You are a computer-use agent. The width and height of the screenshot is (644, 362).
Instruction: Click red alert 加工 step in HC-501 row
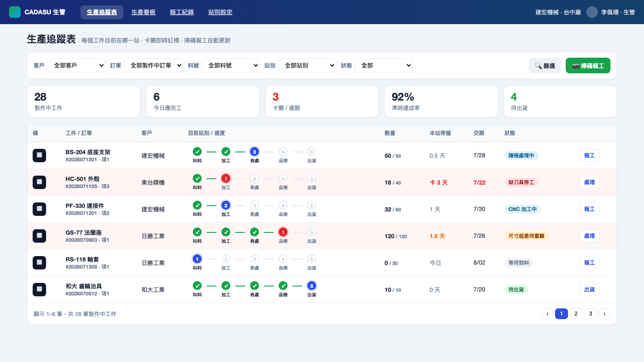coord(226,178)
